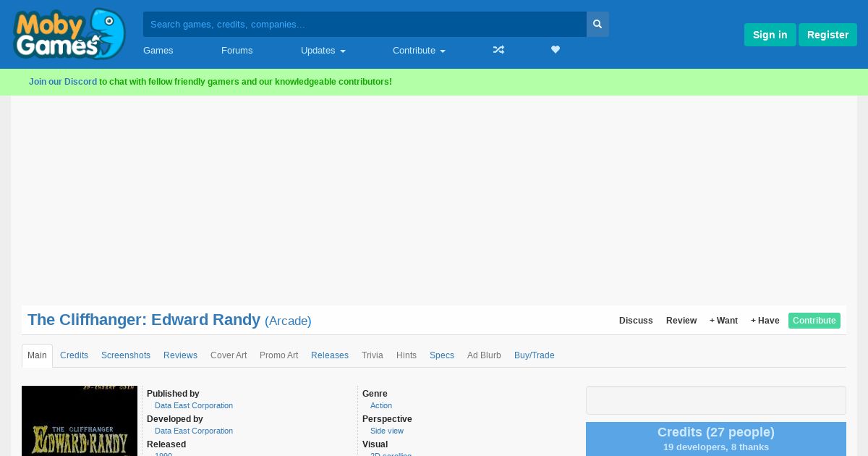The width and height of the screenshot is (868, 456).
Task: Click the Sign in button
Action: 770,35
